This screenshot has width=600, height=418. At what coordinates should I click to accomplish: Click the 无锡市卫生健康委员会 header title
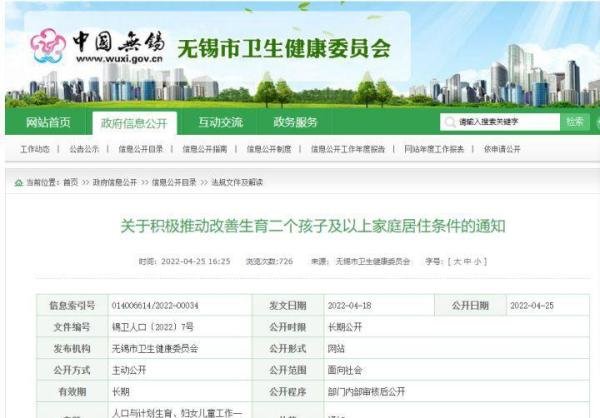284,49
